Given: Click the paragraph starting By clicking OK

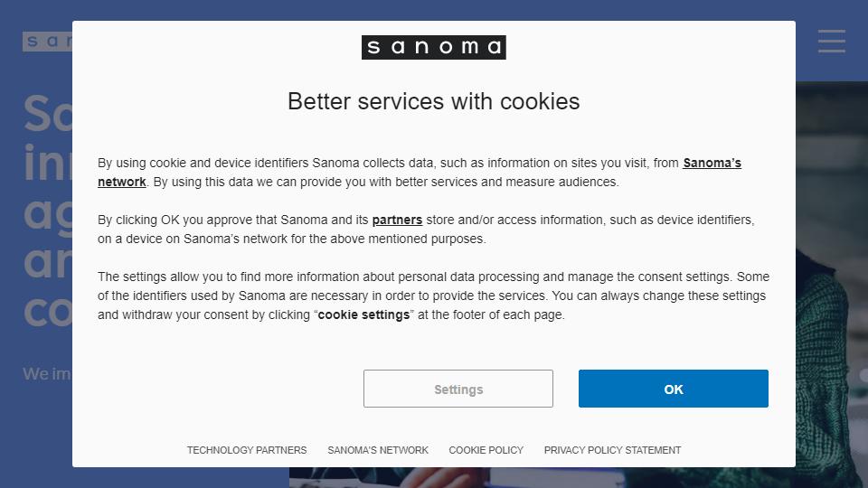Looking at the screenshot, I should pos(426,230).
